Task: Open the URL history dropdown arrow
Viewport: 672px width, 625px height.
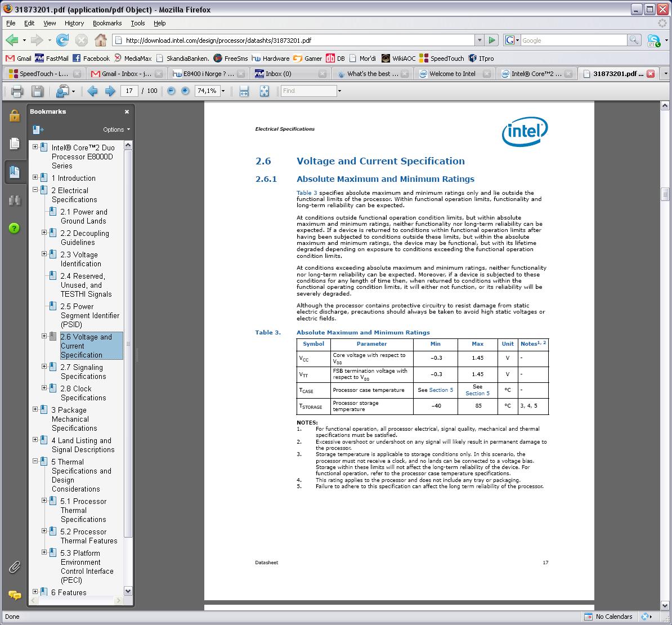Action: click(x=479, y=41)
